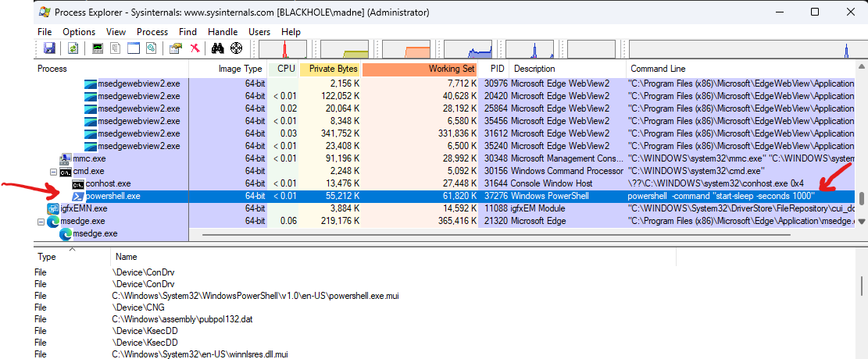Click the PowerShell icon beside powershell.exe
The width and height of the screenshot is (868, 359).
(x=78, y=196)
